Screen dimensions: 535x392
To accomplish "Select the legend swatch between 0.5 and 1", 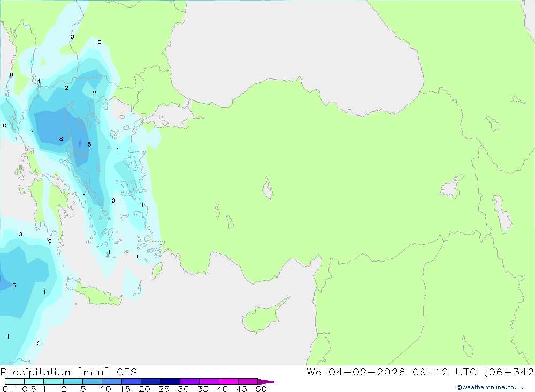I will 34,381.
